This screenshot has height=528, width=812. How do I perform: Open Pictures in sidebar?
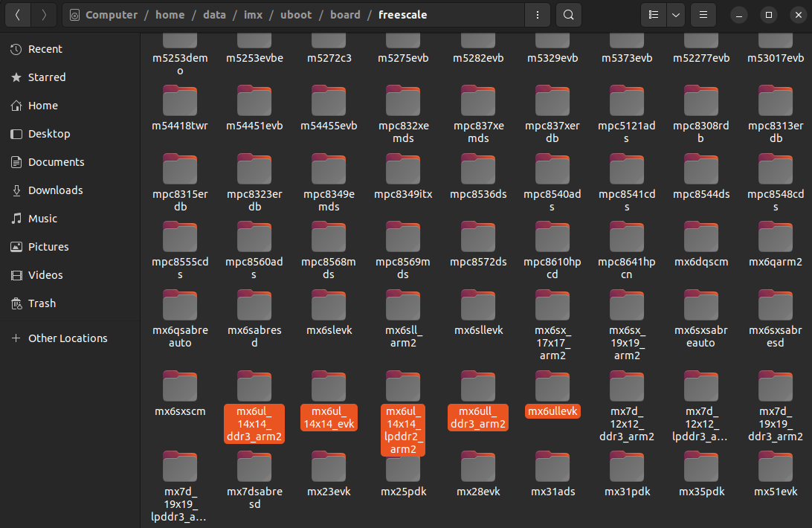pos(70,247)
